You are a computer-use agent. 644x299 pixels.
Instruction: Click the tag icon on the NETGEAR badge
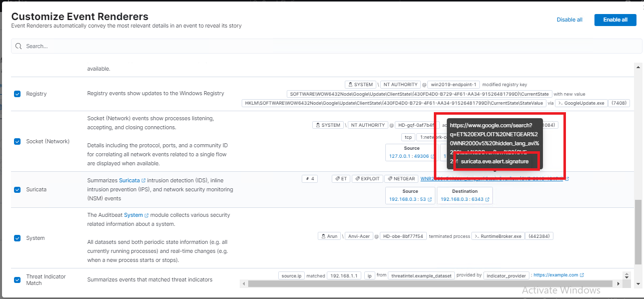(390, 178)
